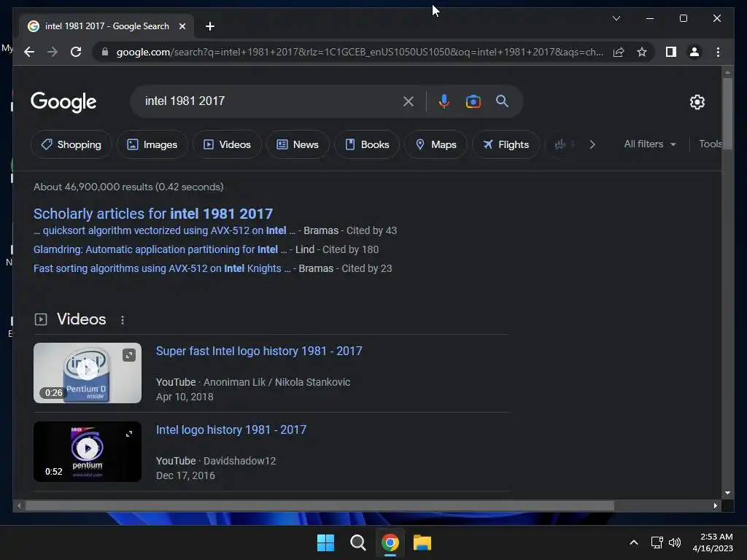Image resolution: width=747 pixels, height=560 pixels.
Task: Go back to the previous page
Action: (29, 52)
